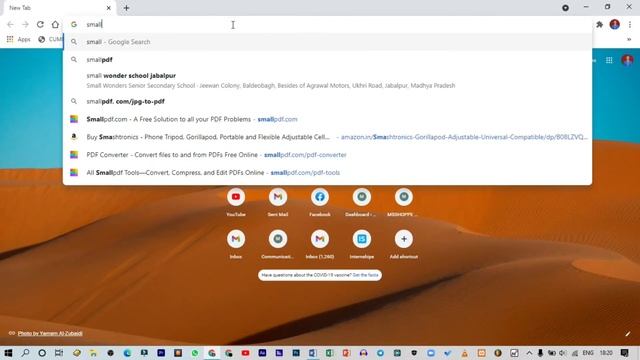Reload the page with the refresh icon
The width and height of the screenshot is (640, 360).
click(40, 24)
